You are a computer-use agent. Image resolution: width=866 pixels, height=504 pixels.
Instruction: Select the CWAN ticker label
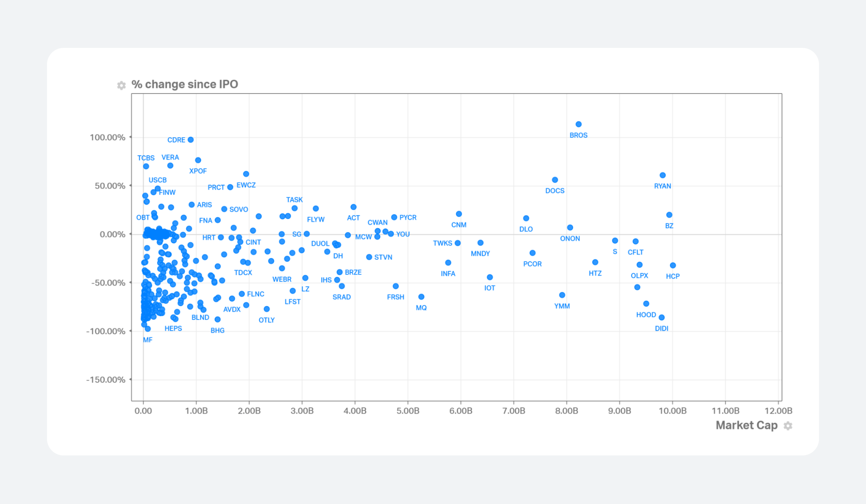pos(377,222)
